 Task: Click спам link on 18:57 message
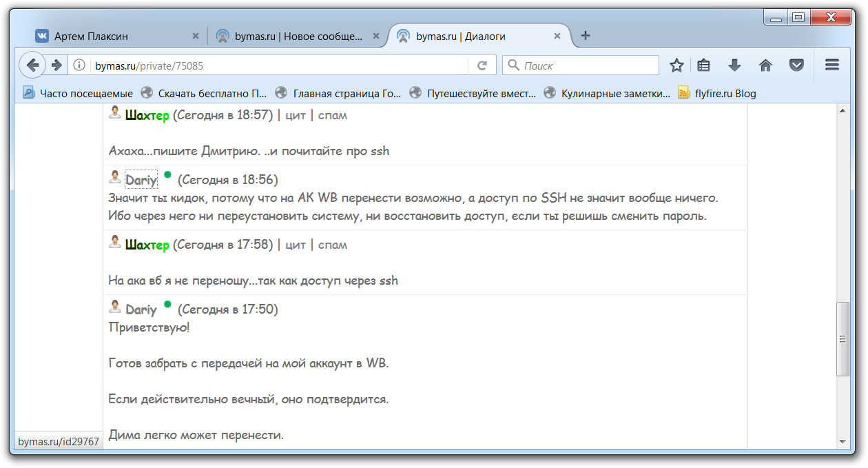point(332,115)
